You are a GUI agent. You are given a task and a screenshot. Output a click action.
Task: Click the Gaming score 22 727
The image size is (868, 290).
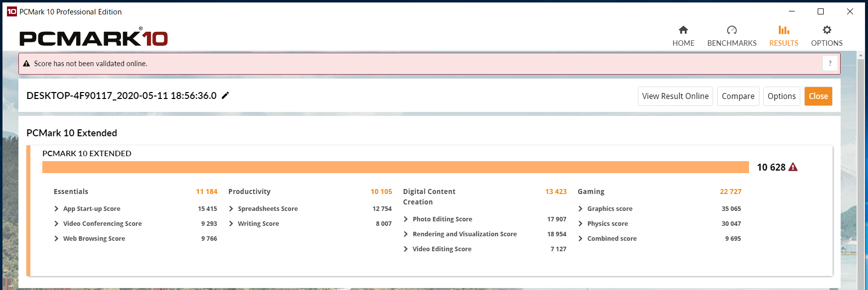[731, 192]
